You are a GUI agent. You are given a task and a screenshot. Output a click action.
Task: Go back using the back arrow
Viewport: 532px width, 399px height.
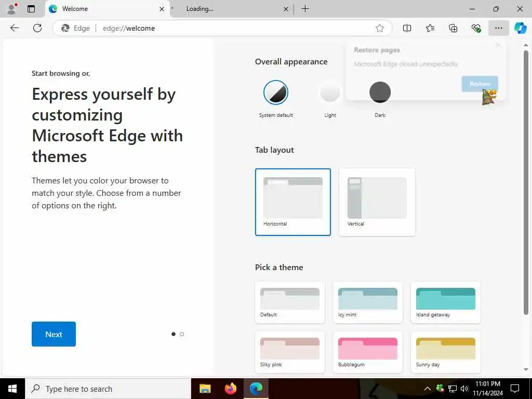tap(14, 28)
